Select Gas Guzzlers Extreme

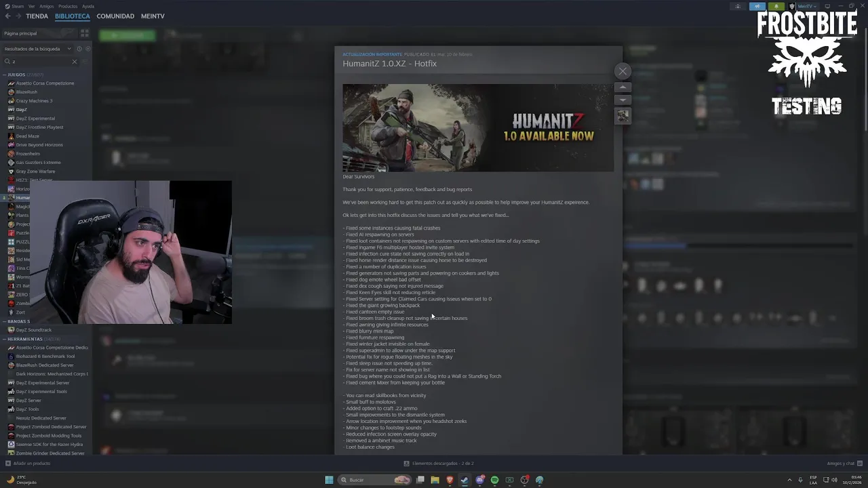(39, 163)
